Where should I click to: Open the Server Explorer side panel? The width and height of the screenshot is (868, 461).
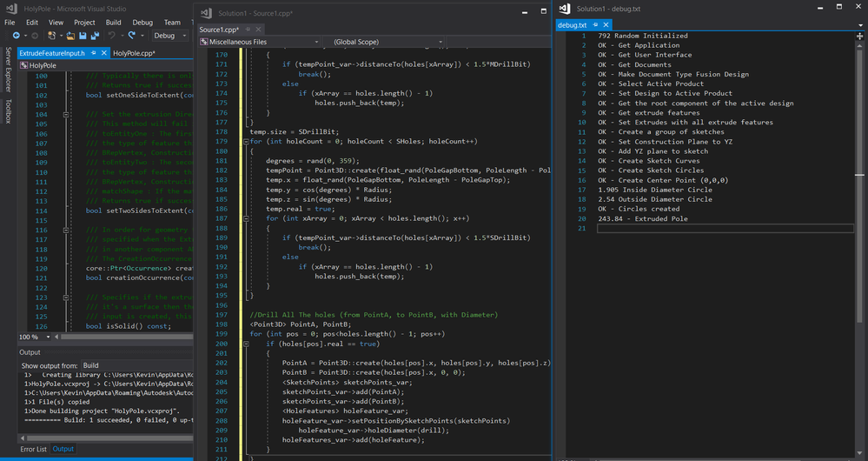pyautogui.click(x=8, y=70)
